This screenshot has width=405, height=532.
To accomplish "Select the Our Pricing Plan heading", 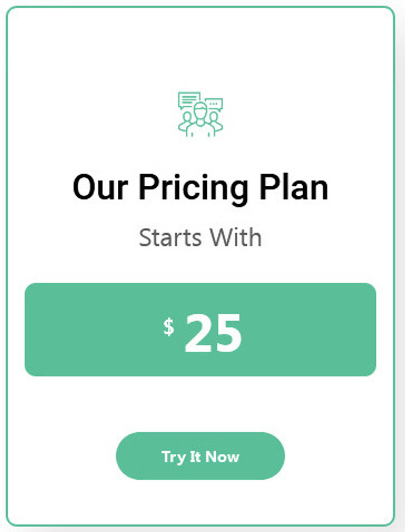I will pyautogui.click(x=201, y=187).
